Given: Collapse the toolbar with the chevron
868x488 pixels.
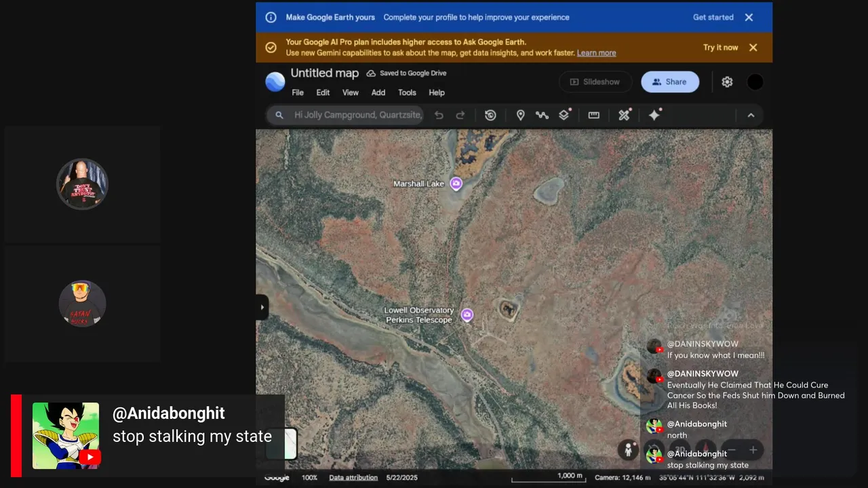Looking at the screenshot, I should click(751, 115).
